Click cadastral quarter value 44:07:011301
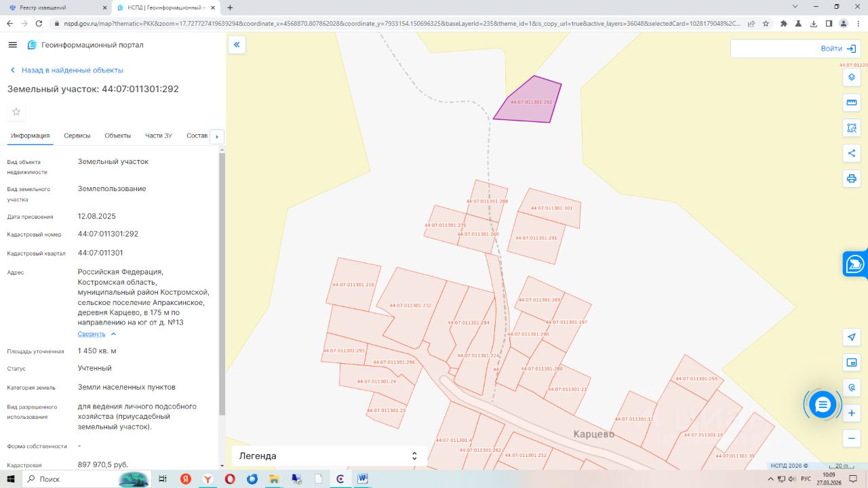 100,253
